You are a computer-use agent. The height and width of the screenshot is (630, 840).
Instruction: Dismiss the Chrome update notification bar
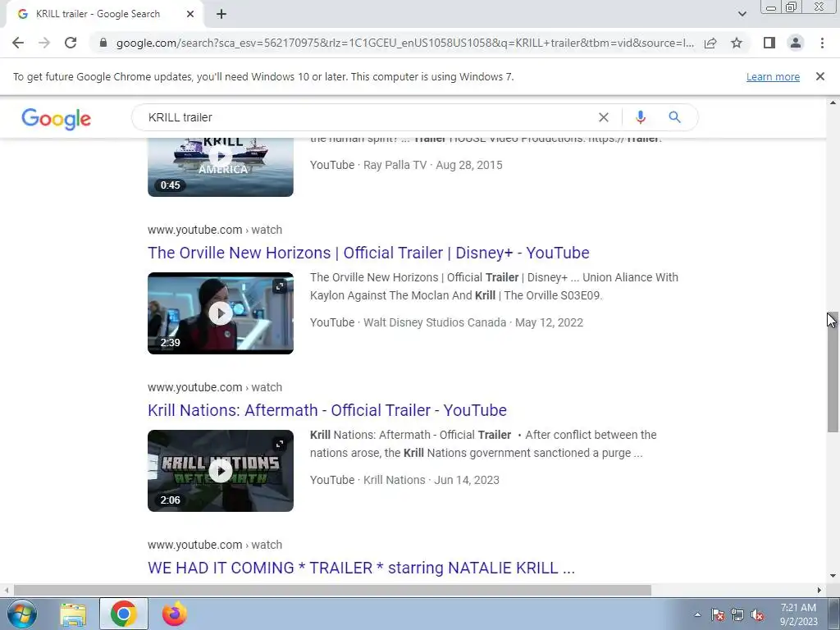pyautogui.click(x=819, y=76)
